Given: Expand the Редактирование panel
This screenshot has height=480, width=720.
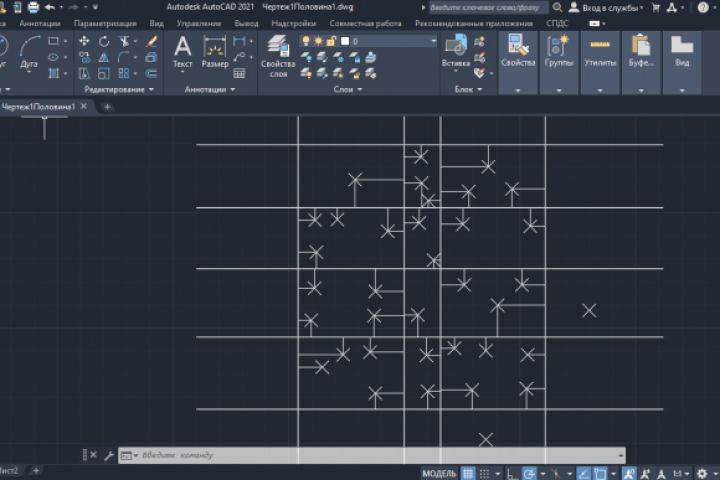Looking at the screenshot, I should pyautogui.click(x=119, y=90).
